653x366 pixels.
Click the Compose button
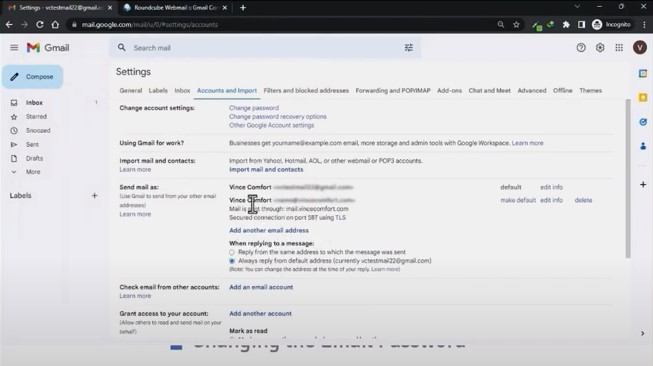(33, 77)
